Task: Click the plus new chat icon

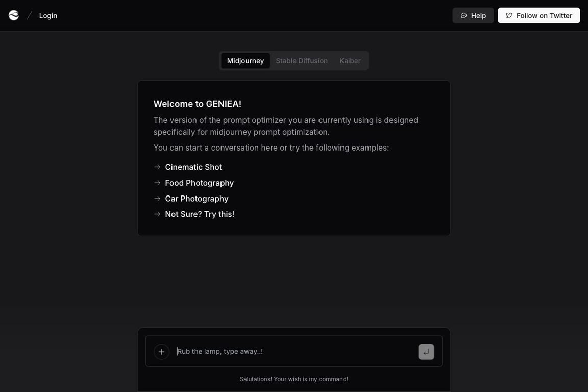Action: pos(162,352)
